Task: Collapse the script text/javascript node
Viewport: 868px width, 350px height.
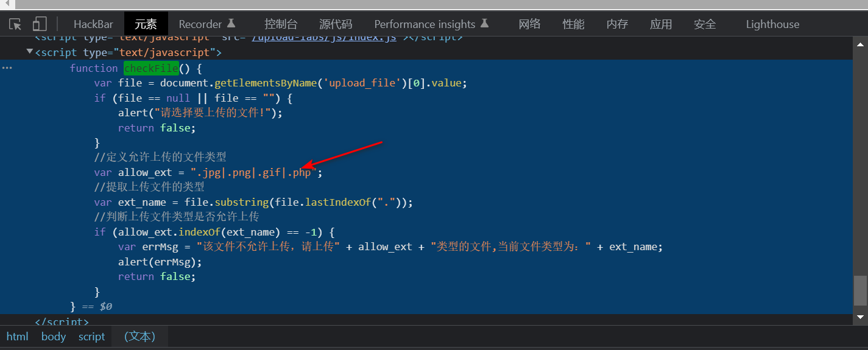Action: (30, 52)
